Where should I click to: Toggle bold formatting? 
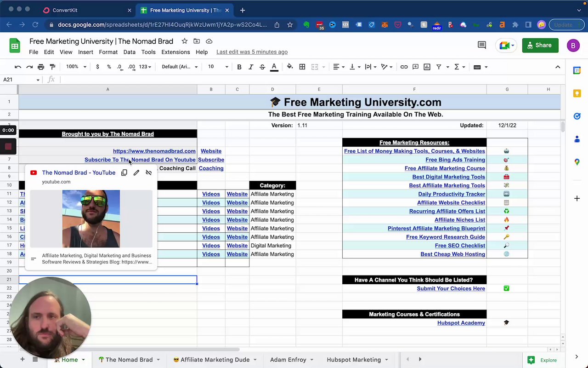click(x=239, y=67)
